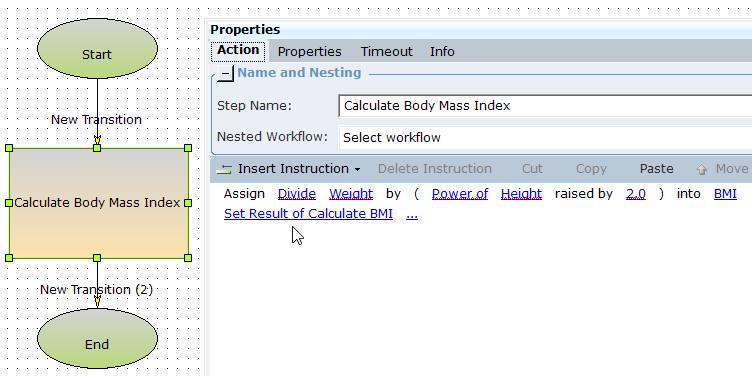Click the Divide operator link
Image resolution: width=754 pixels, height=376 pixels.
point(297,194)
